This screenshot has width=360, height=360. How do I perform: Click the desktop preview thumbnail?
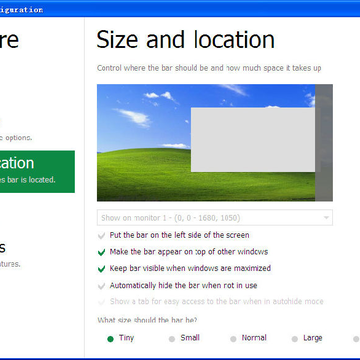pyautogui.click(x=215, y=143)
